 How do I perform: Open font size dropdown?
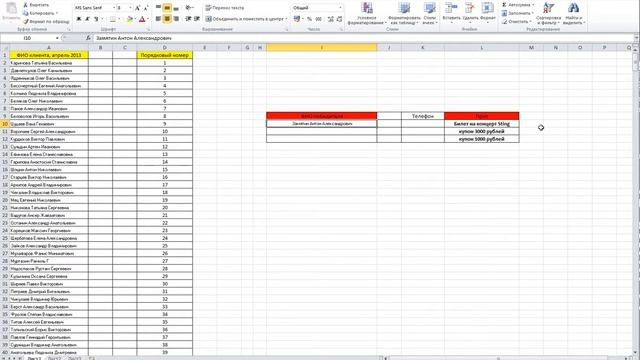pyautogui.click(x=130, y=8)
